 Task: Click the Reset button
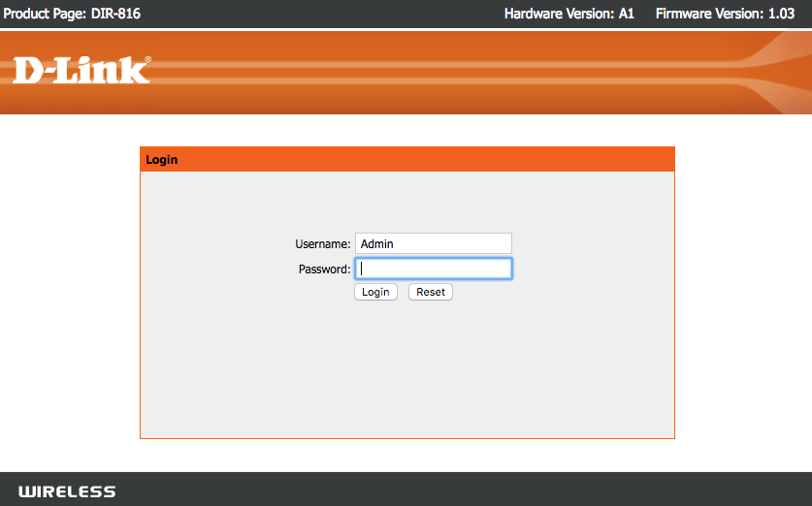coord(431,292)
